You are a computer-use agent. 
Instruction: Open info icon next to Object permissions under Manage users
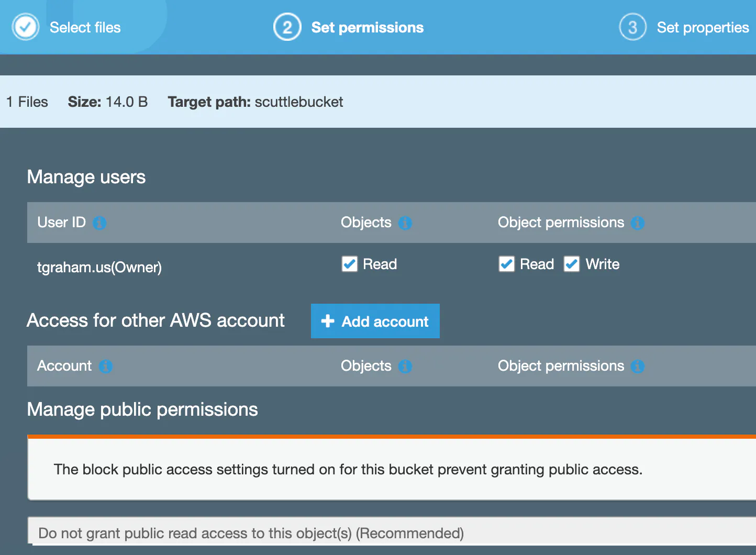pyautogui.click(x=638, y=223)
